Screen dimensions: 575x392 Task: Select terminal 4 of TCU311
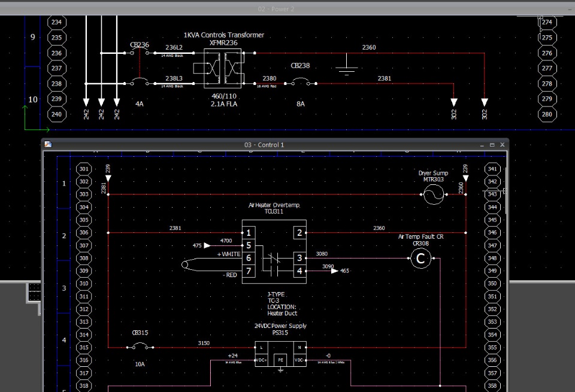tap(299, 271)
